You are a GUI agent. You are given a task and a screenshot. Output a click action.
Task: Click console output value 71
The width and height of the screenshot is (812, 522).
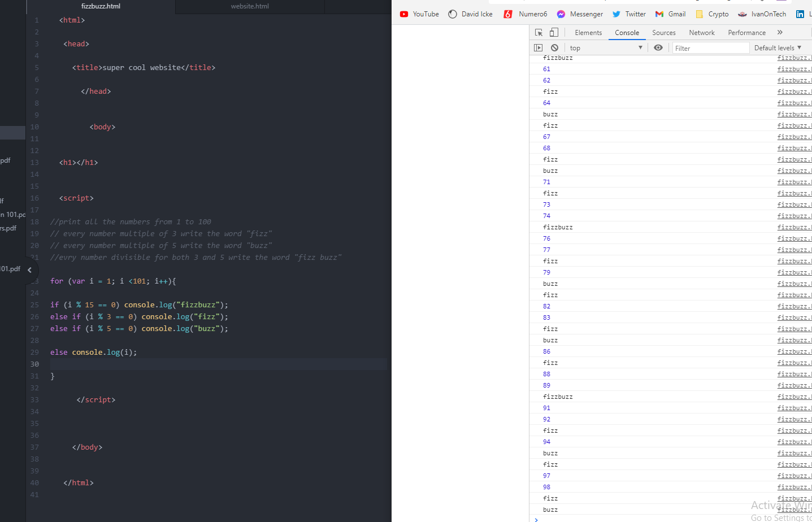pos(546,182)
